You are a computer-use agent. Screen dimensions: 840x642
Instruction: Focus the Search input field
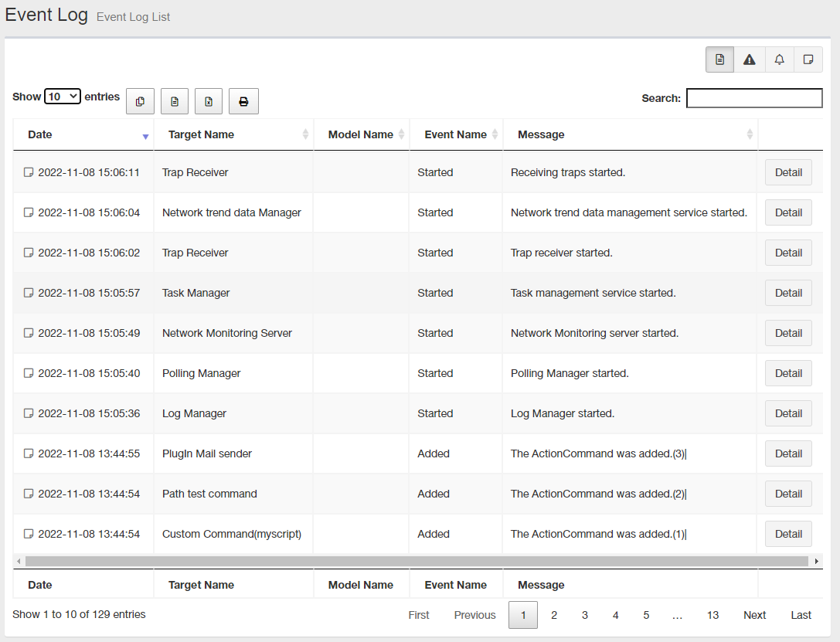tap(754, 98)
